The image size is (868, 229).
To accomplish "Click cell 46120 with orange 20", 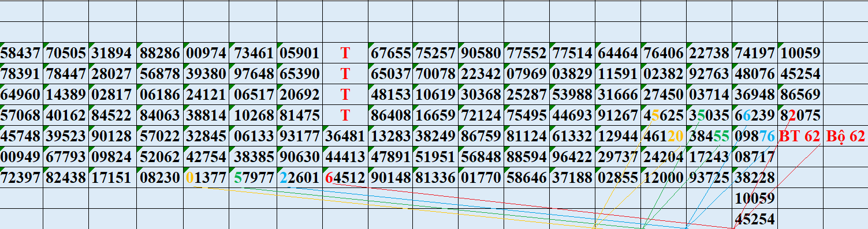I will coord(664,136).
